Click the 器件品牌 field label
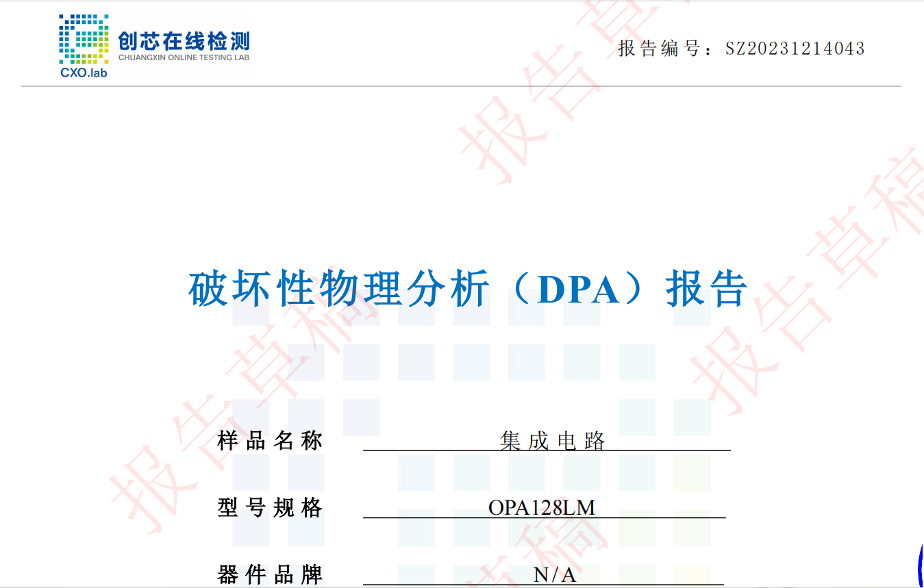 coord(270,574)
